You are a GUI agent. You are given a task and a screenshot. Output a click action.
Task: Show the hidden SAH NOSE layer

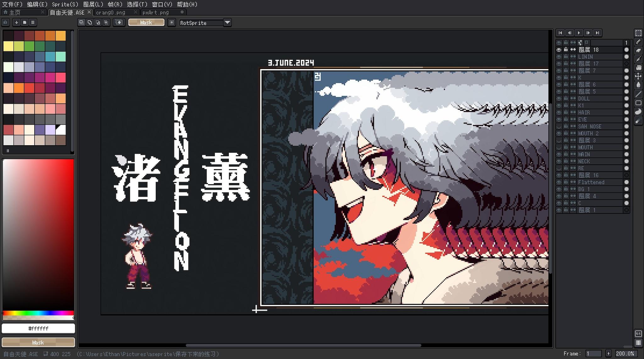[x=559, y=126]
